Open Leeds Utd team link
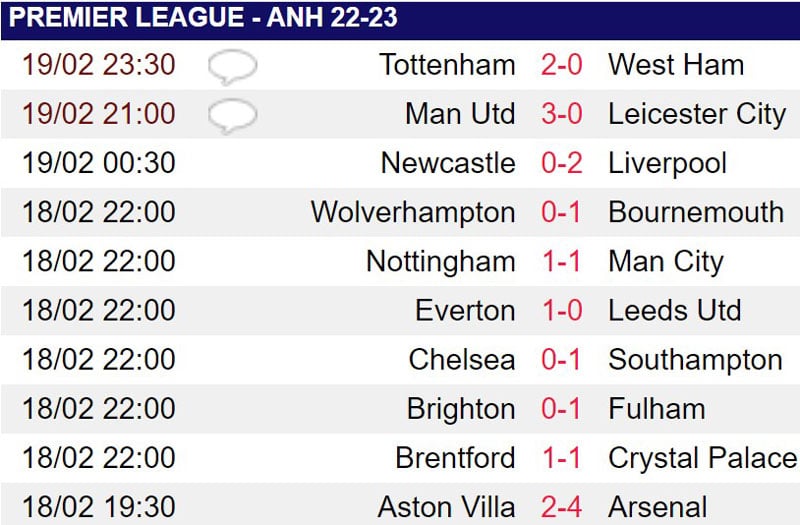Screen dimensions: 800x525 674,310
